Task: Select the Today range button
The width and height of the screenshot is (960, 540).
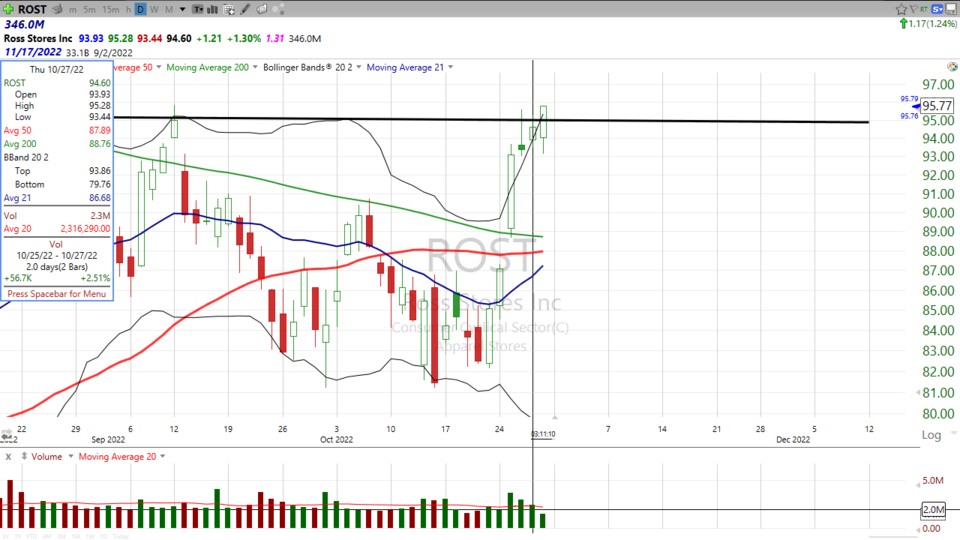Action: point(121,536)
